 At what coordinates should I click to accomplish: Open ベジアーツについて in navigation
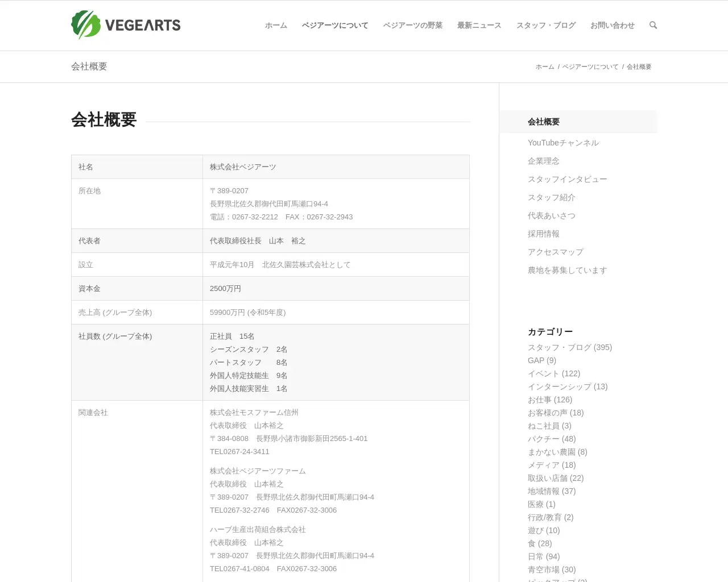(x=335, y=26)
